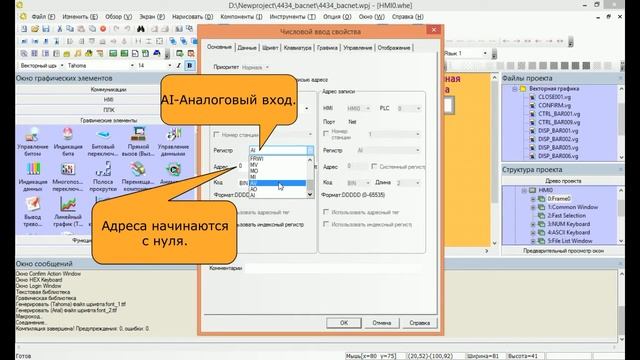Click the Save floppy disk toolbar icon
Viewport: 640px width, 360px height.
click(46, 29)
